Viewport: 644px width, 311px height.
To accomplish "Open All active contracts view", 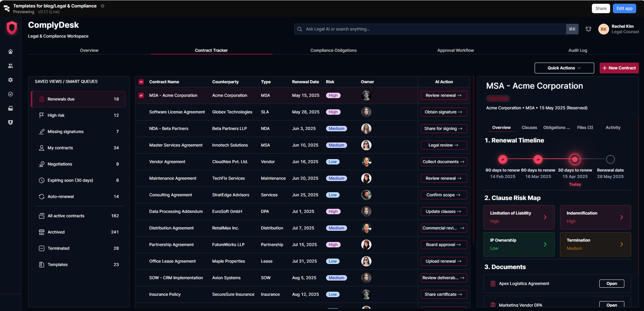I will (78, 216).
